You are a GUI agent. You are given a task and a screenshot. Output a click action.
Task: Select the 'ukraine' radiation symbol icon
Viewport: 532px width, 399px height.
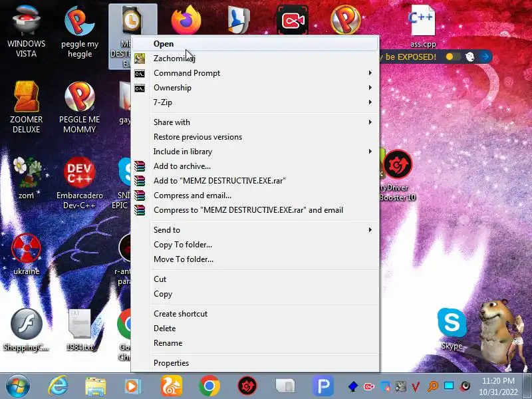pos(26,255)
